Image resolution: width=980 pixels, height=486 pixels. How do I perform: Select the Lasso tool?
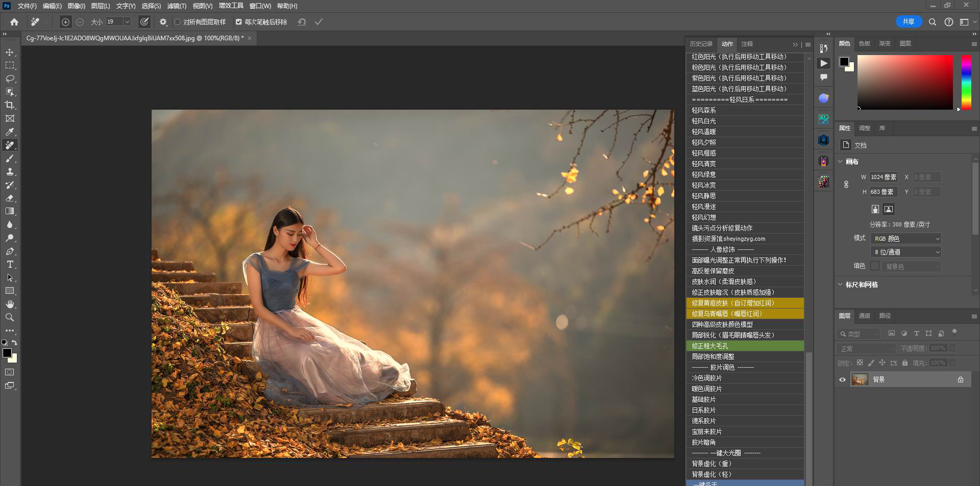click(10, 79)
